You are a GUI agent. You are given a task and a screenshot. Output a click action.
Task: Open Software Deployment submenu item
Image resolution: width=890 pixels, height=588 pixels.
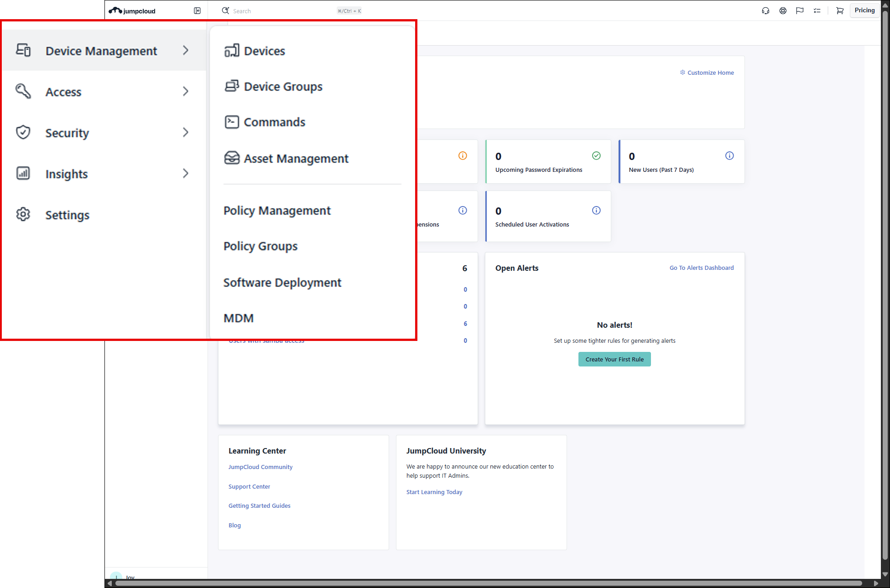[x=282, y=283]
